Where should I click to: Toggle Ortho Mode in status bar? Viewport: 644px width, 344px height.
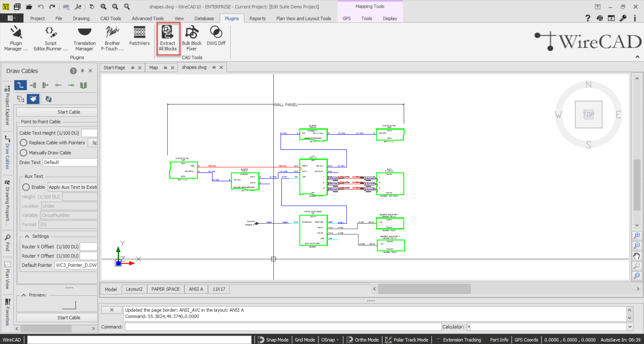tap(363, 340)
